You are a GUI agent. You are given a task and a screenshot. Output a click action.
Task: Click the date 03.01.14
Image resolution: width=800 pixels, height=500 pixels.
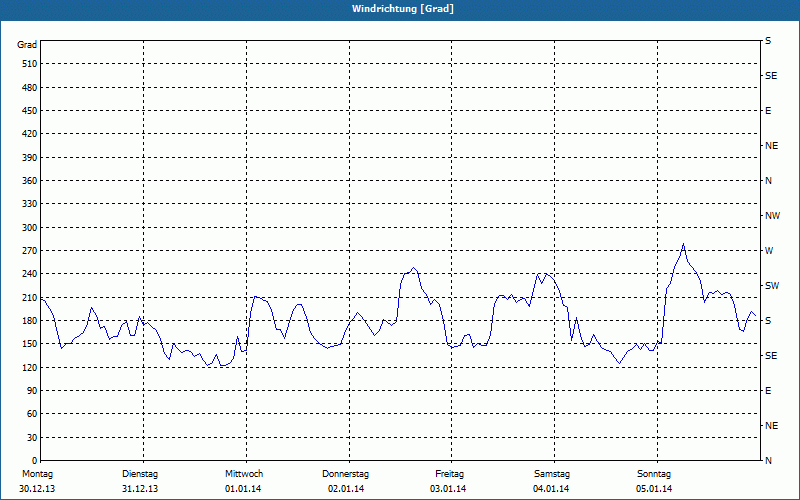coord(448,489)
